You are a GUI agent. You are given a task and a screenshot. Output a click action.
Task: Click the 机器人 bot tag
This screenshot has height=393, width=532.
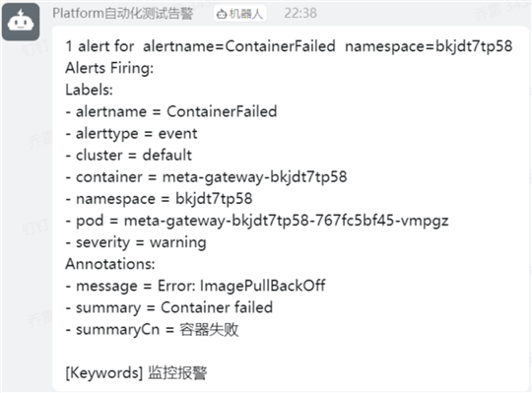239,14
